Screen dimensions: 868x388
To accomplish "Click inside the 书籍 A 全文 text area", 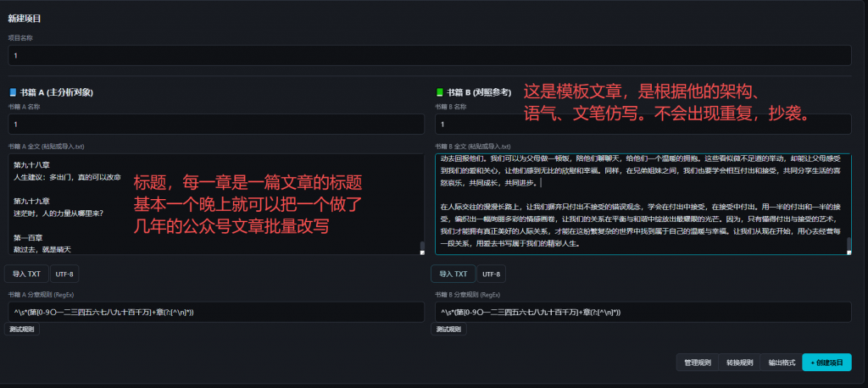I will click(68, 220).
